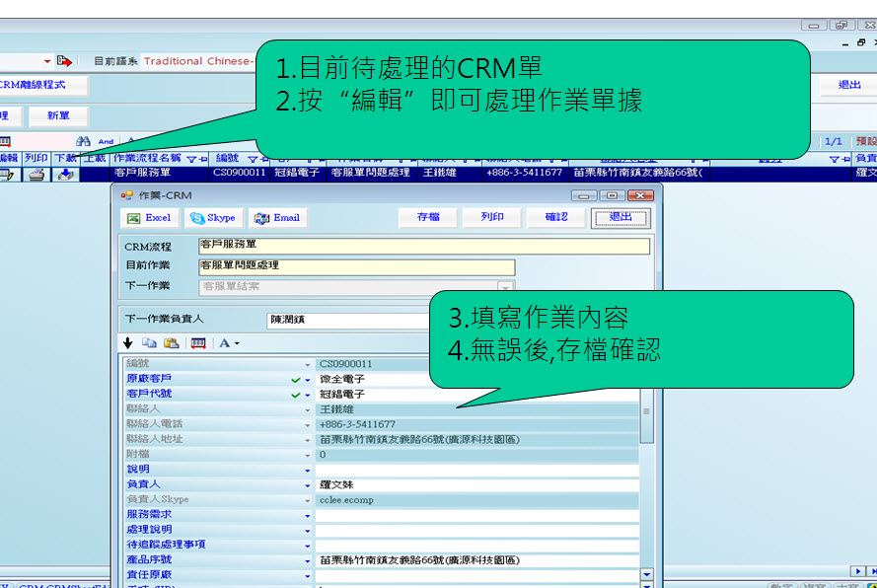Expand the 下一作業 combo box
Viewport: 877px width, 588px height.
coord(505,286)
